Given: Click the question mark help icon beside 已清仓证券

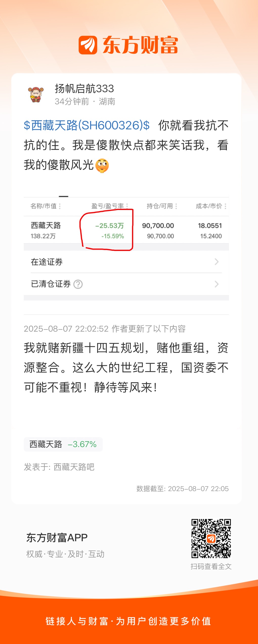Looking at the screenshot, I should pos(78,284).
